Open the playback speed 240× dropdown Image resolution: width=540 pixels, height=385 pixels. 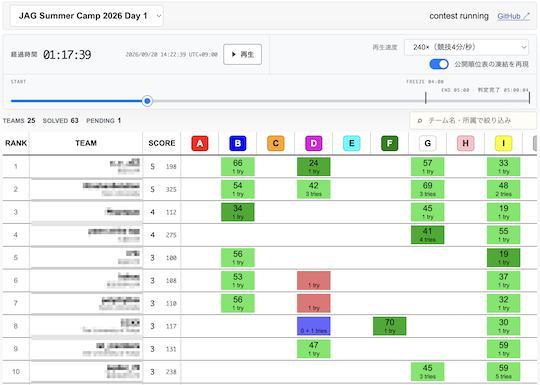466,47
